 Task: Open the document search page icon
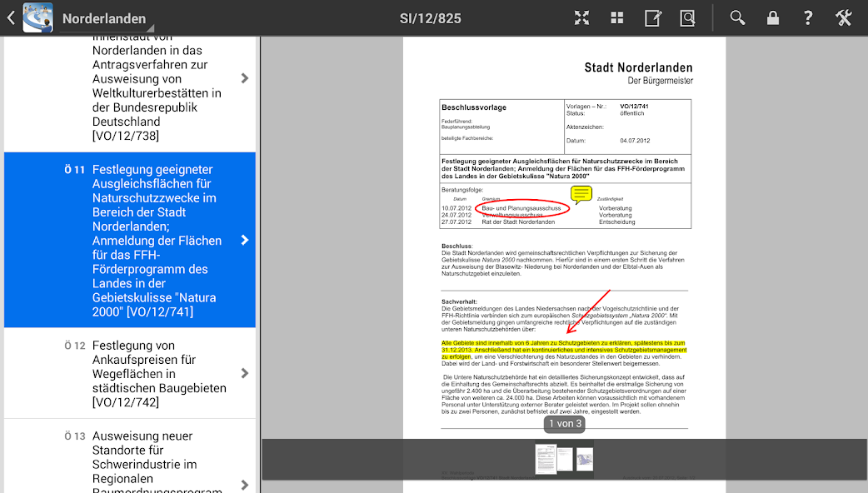click(687, 18)
